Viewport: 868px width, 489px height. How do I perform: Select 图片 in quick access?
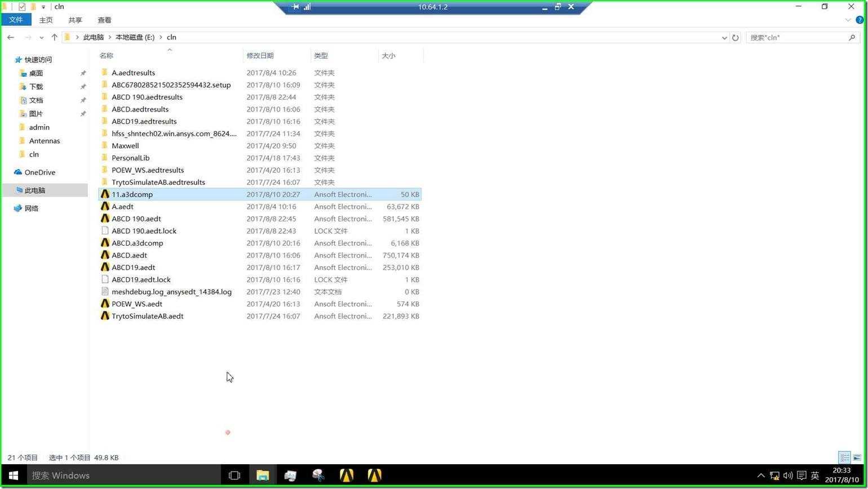[36, 114]
